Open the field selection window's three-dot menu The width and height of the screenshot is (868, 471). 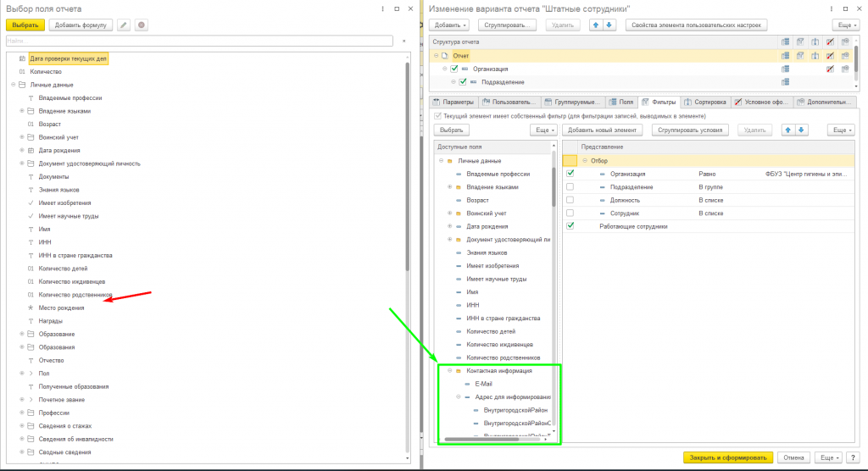[x=382, y=8]
